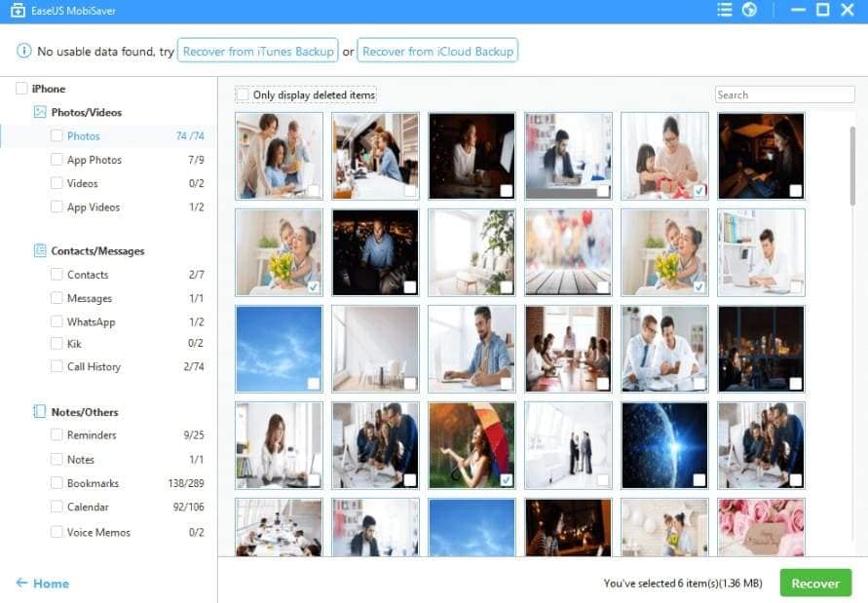This screenshot has width=868, height=603.
Task: Check the iPhone root checkbox
Action: pos(21,89)
